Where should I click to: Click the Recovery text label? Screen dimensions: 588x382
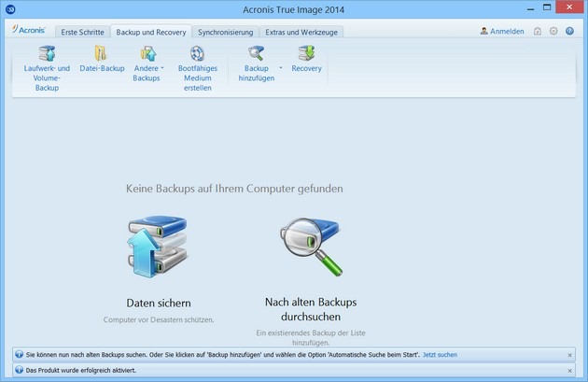(306, 68)
